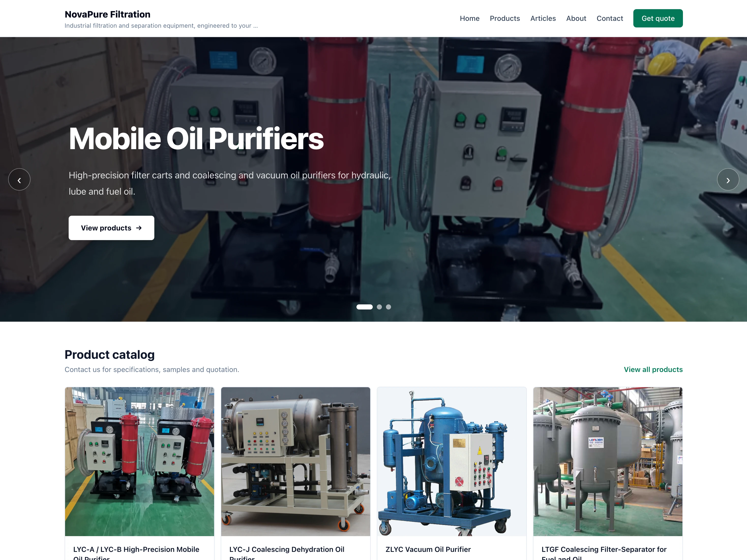
Task: Open the Contact page
Action: 609,18
